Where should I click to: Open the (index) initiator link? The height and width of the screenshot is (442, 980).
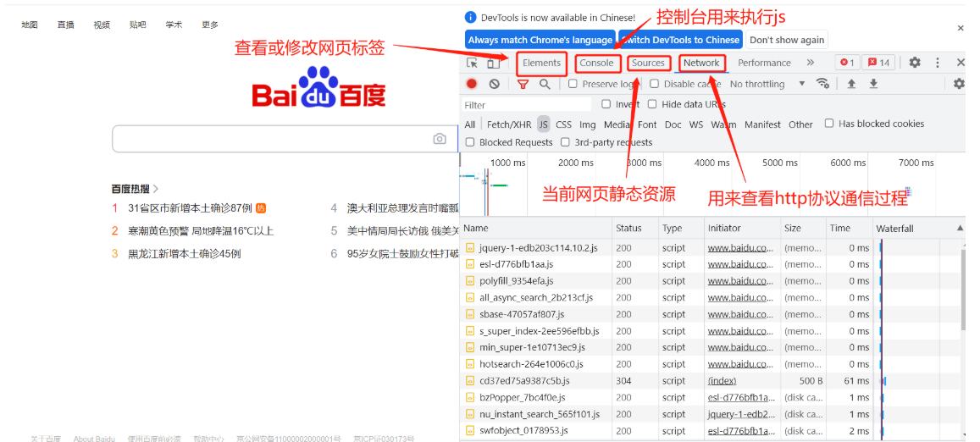click(722, 381)
